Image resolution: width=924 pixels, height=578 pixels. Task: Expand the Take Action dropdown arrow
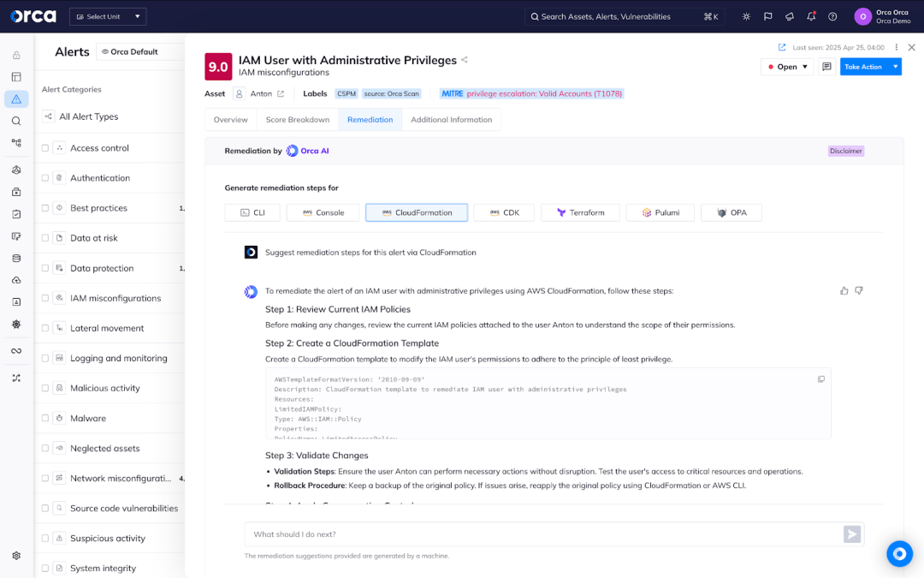click(895, 67)
